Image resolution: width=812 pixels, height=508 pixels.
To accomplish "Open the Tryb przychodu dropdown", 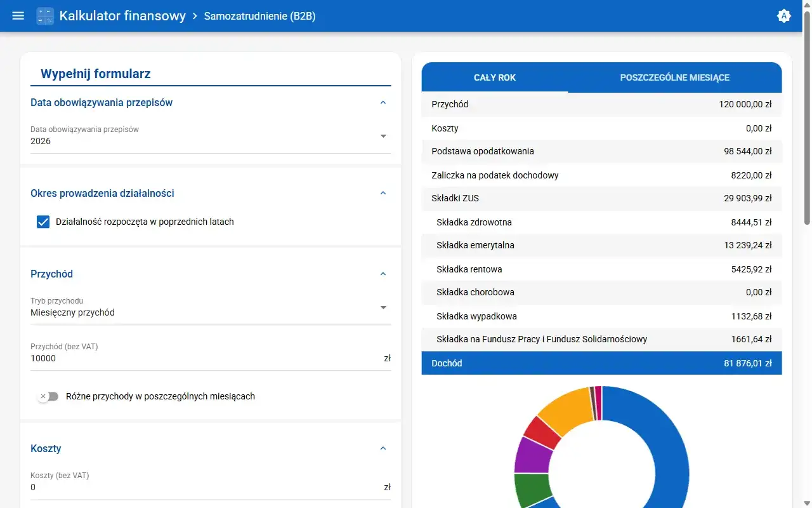I will click(x=211, y=307).
